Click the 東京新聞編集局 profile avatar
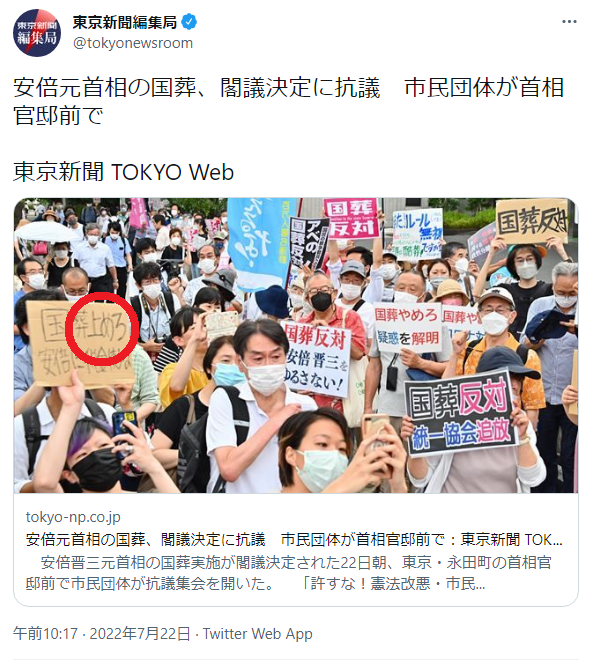This screenshot has height=666, width=592. tap(37, 33)
